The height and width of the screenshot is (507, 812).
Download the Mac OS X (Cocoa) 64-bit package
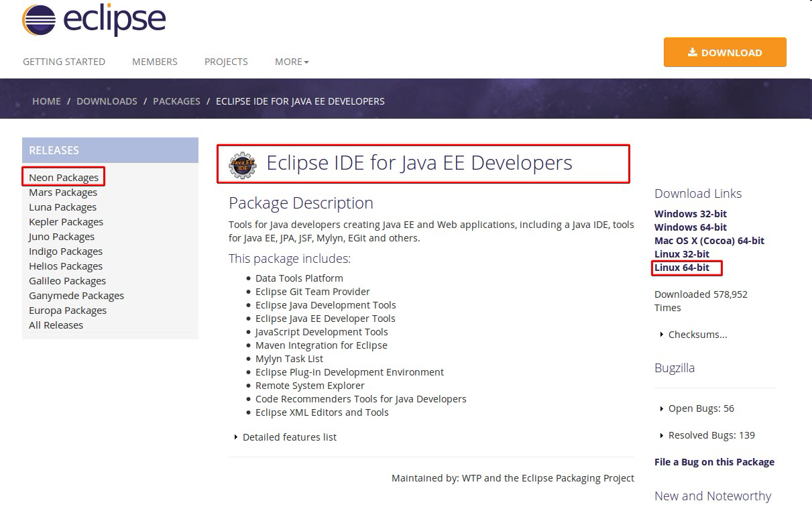pos(709,241)
